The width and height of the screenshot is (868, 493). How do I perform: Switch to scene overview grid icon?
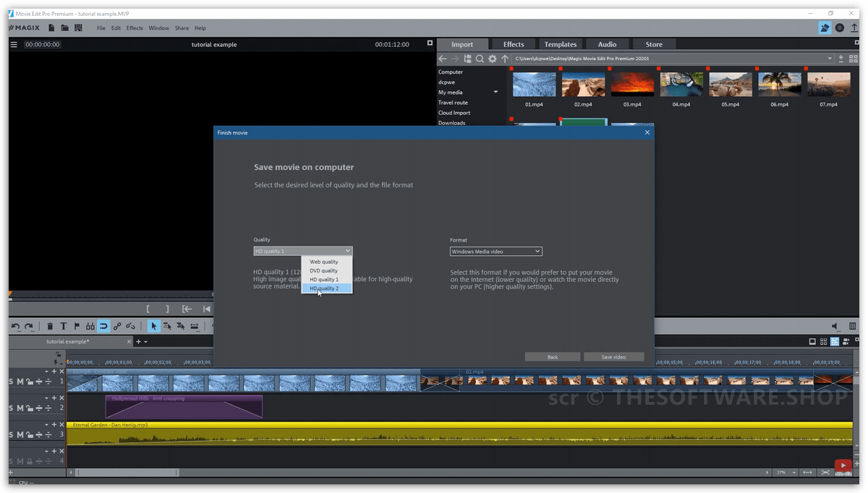824,341
